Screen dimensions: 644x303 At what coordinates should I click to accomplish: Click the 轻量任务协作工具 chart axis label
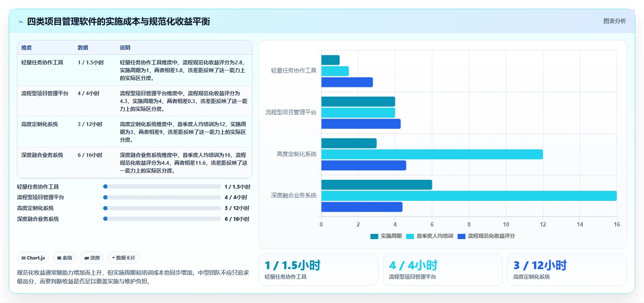point(294,70)
